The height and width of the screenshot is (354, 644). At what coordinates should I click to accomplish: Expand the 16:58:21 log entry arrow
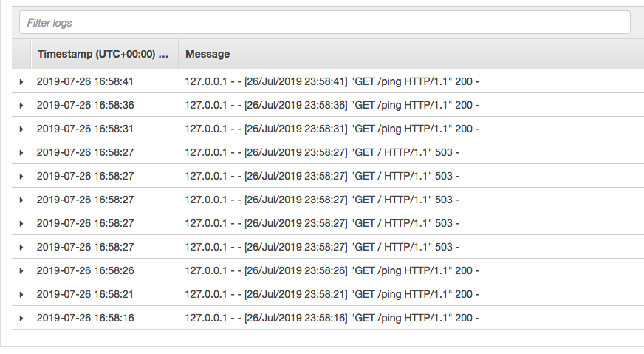coord(21,295)
